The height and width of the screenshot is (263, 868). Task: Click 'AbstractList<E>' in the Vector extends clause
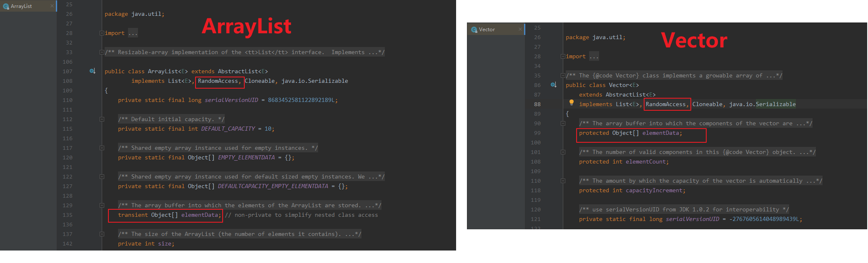pyautogui.click(x=631, y=94)
